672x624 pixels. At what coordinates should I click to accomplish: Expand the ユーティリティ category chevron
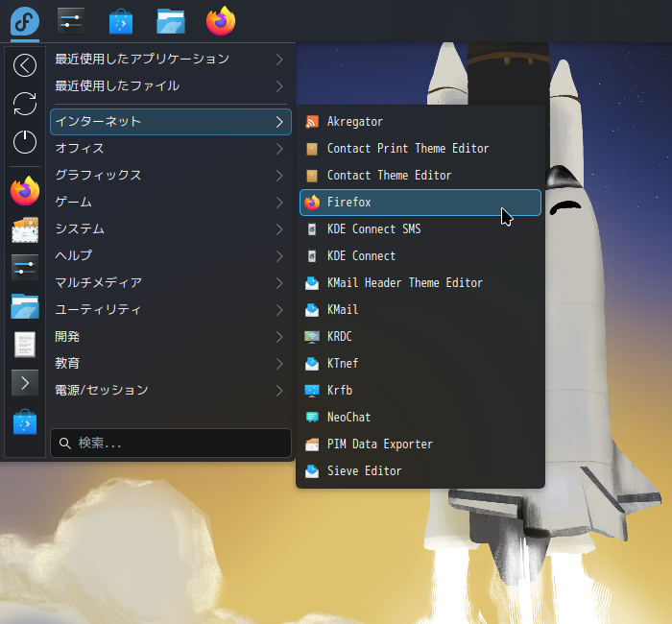[279, 310]
